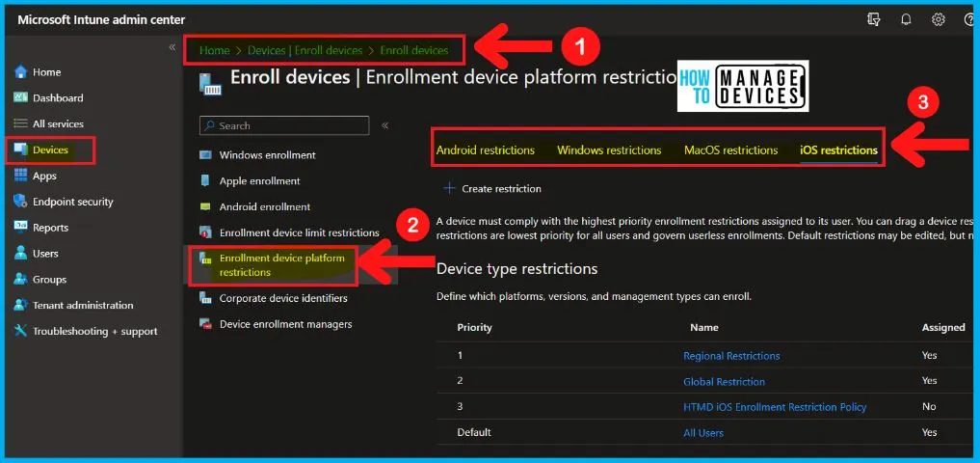The width and height of the screenshot is (980, 463).
Task: Switch to Windows restrictions tab
Action: click(x=609, y=150)
